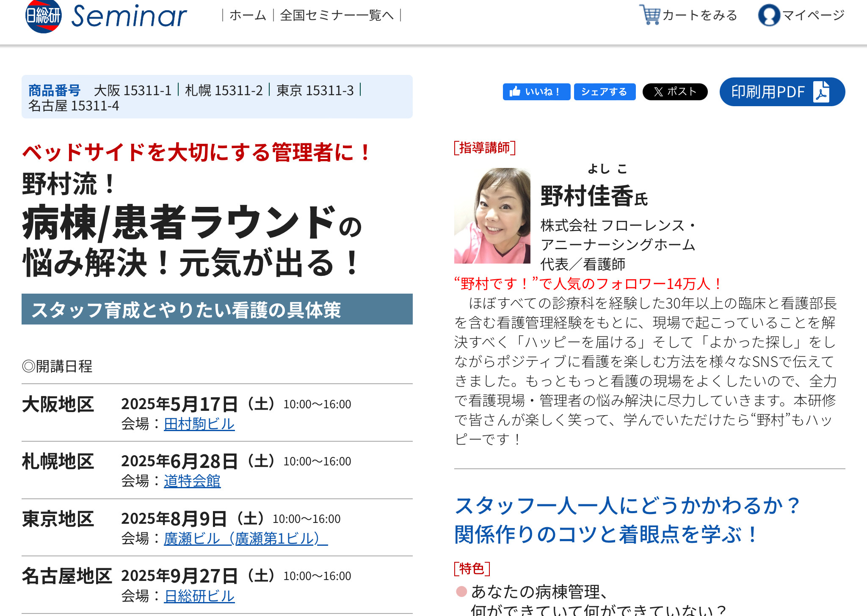Go to ホーム in the top menu
Image resolution: width=867 pixels, height=616 pixels.
pos(248,16)
